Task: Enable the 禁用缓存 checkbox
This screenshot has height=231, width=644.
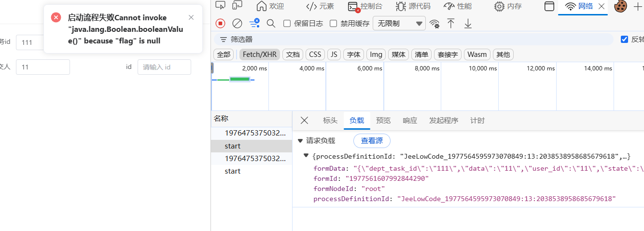Action: point(333,23)
